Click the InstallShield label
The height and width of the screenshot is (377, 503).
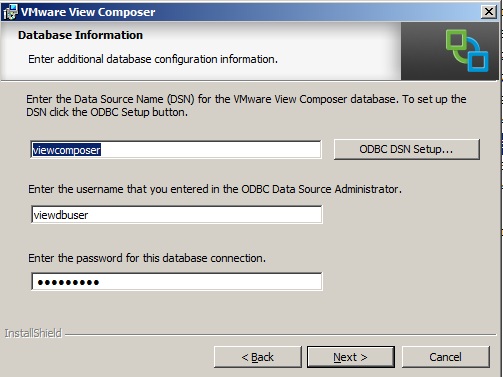click(33, 333)
